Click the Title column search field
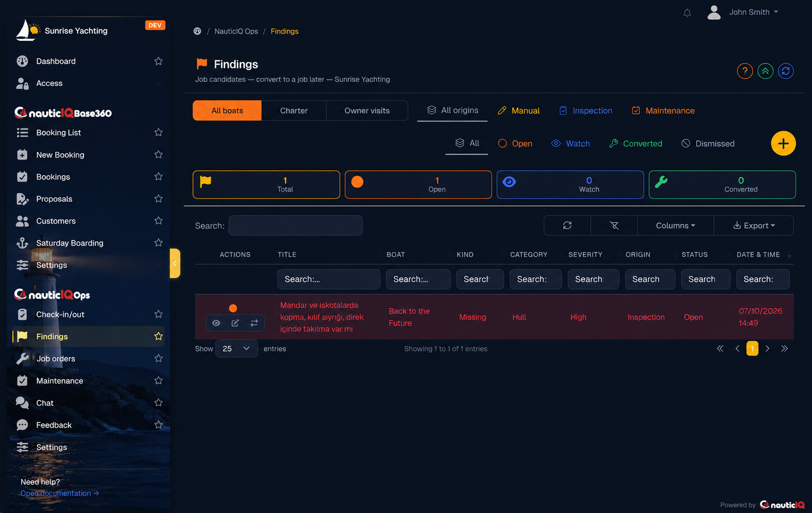812x513 pixels. 329,279
